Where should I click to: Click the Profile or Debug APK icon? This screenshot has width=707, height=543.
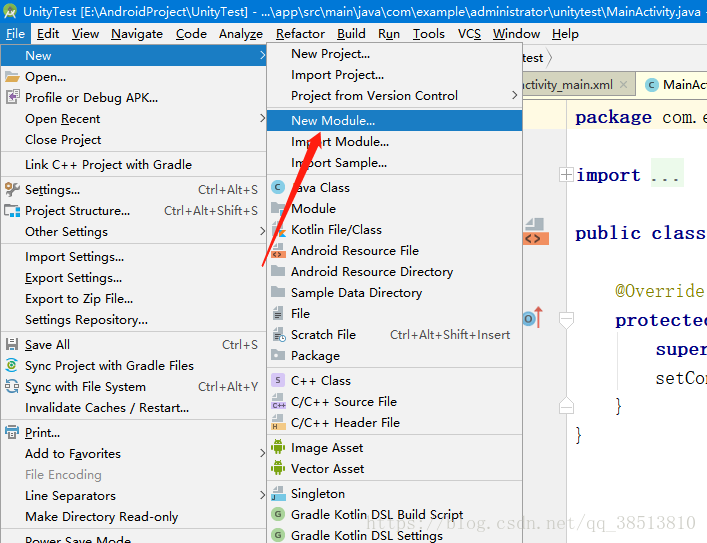pyautogui.click(x=12, y=97)
